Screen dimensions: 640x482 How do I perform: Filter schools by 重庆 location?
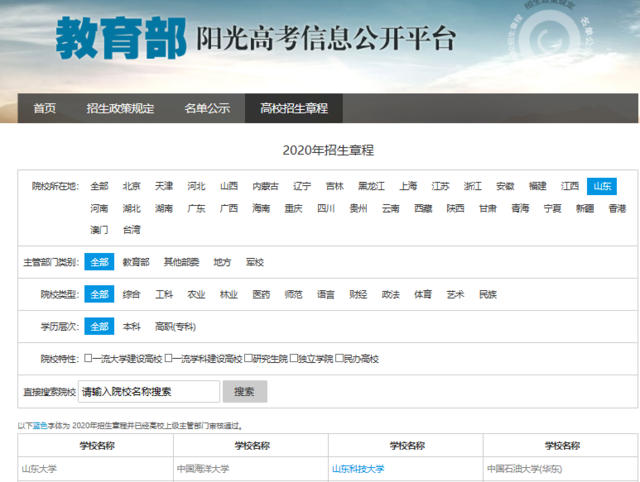(x=293, y=208)
